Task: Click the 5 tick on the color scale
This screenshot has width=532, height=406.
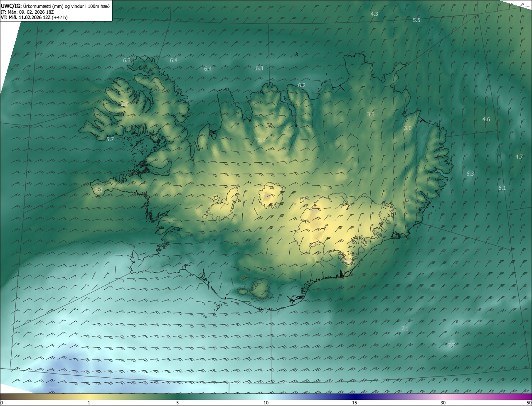Action: (x=177, y=403)
